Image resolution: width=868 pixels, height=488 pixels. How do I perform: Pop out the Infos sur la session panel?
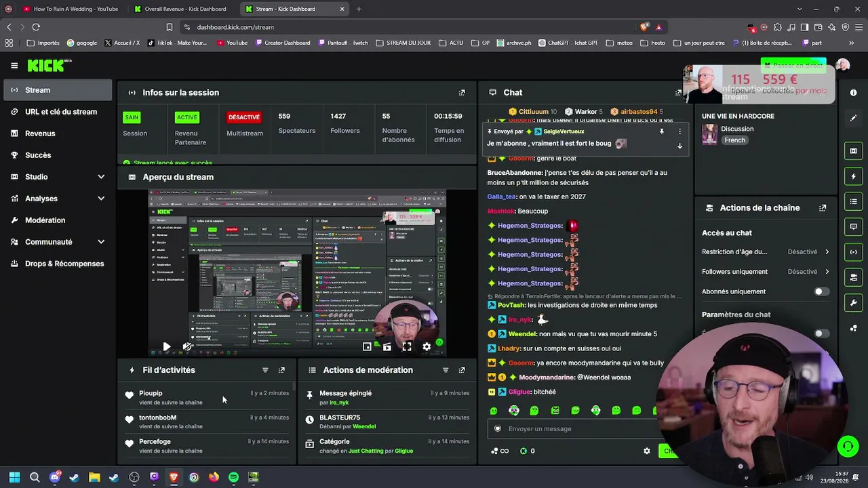(x=462, y=93)
